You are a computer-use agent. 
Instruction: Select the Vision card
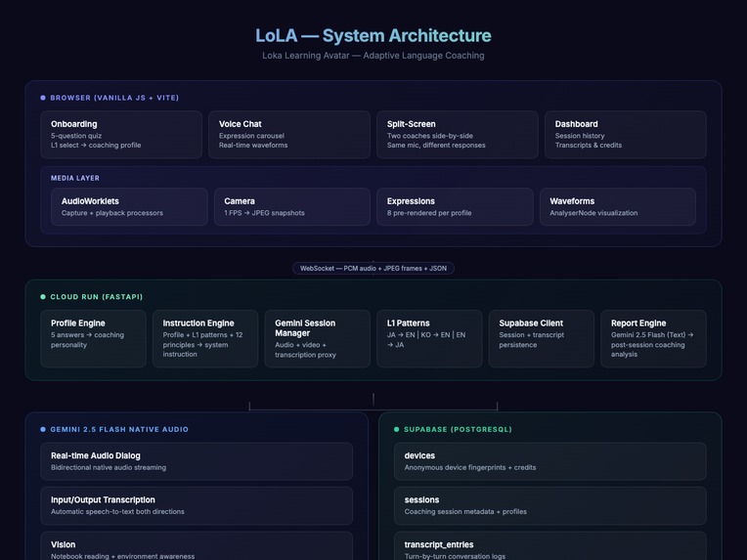[197, 546]
